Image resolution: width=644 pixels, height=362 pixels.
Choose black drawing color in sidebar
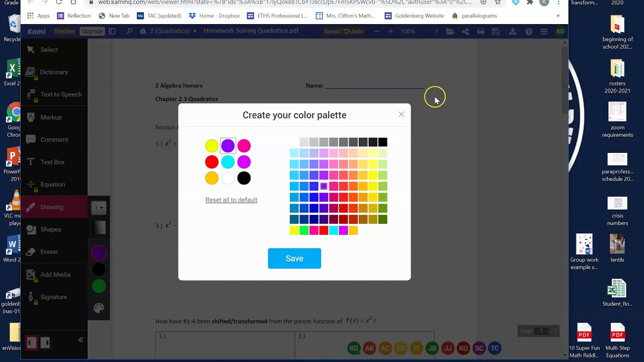click(99, 269)
